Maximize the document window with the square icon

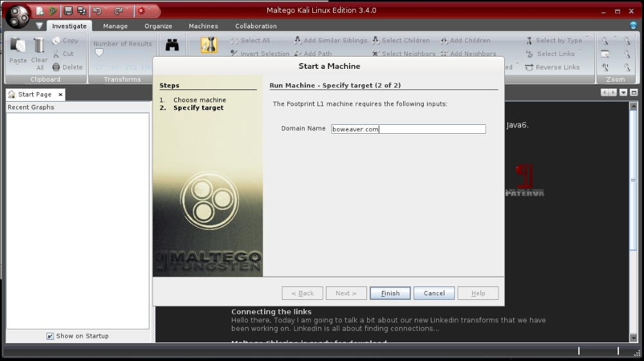[634, 93]
